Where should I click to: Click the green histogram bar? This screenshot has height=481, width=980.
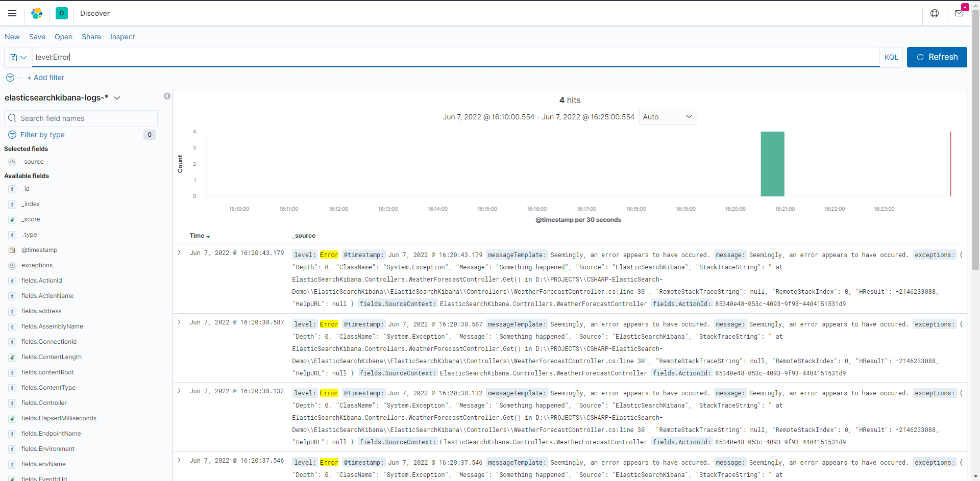[x=772, y=164]
